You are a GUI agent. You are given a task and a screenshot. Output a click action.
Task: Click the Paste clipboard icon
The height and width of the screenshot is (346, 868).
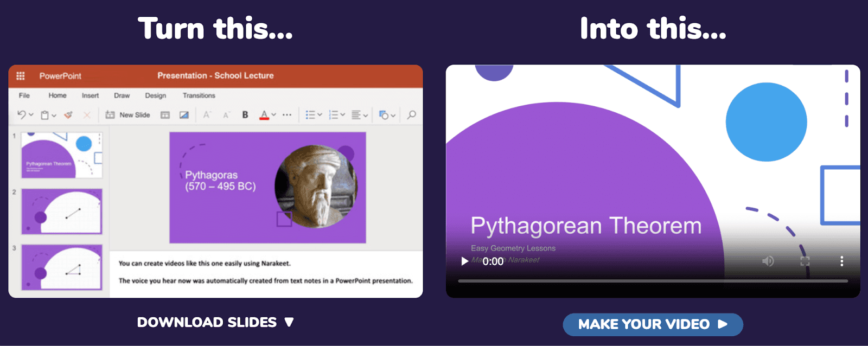(x=45, y=115)
